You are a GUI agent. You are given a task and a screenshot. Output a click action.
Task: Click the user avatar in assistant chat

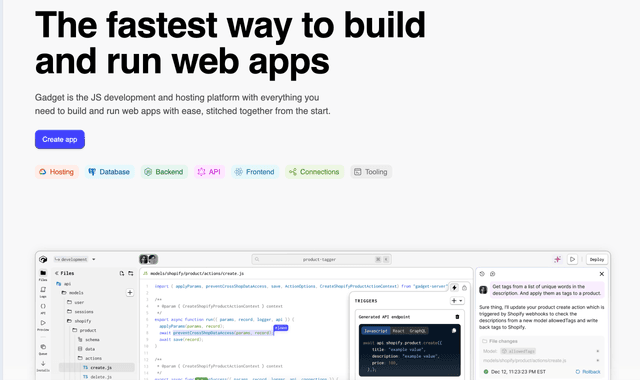click(x=483, y=290)
